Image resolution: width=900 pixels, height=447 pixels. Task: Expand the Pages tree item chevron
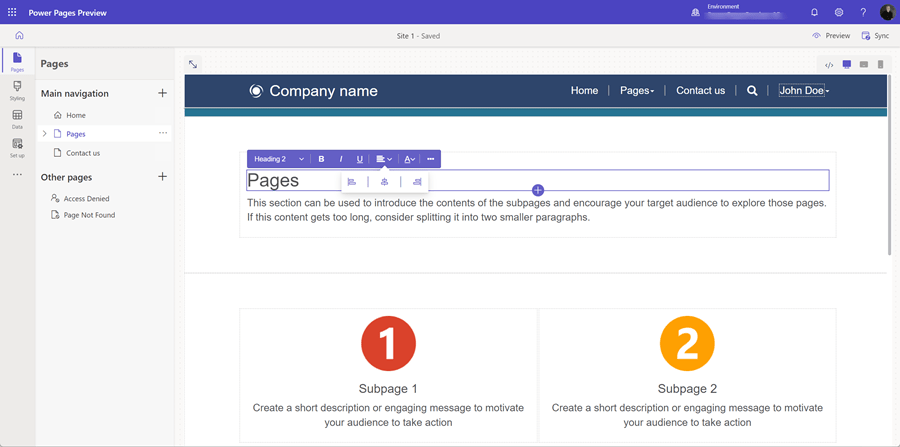point(45,134)
